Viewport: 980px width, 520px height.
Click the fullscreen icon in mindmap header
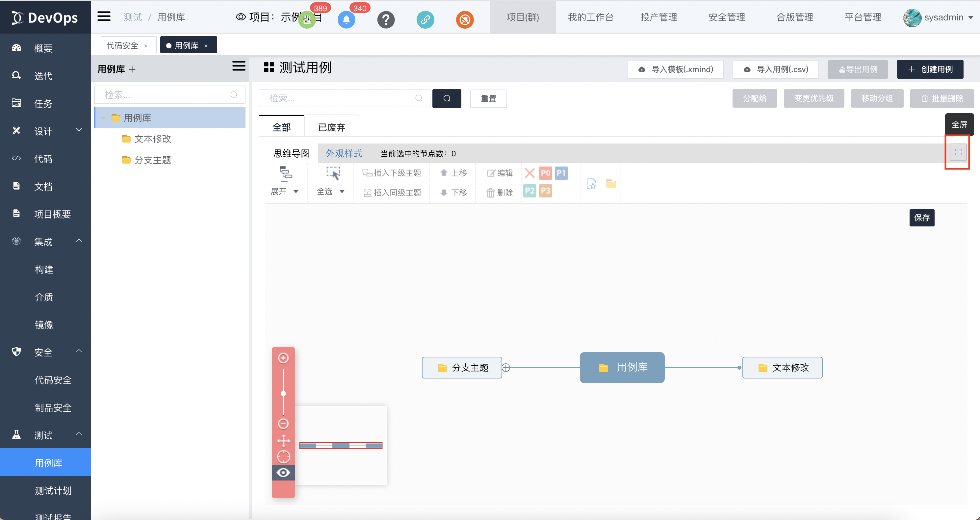pos(958,152)
